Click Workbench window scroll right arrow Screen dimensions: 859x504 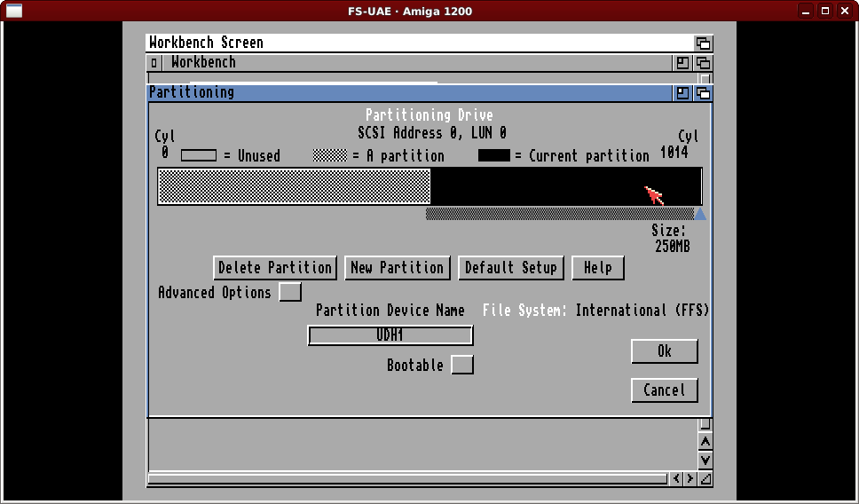point(690,479)
